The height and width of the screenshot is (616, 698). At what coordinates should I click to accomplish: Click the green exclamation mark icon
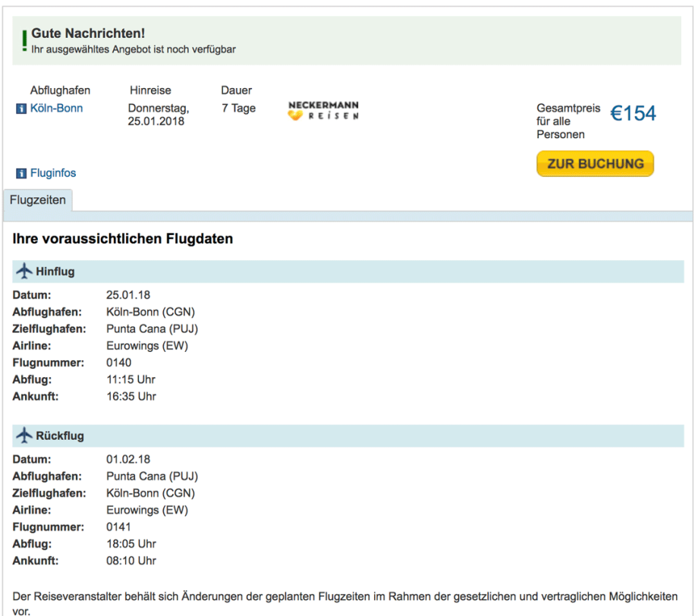(x=24, y=40)
